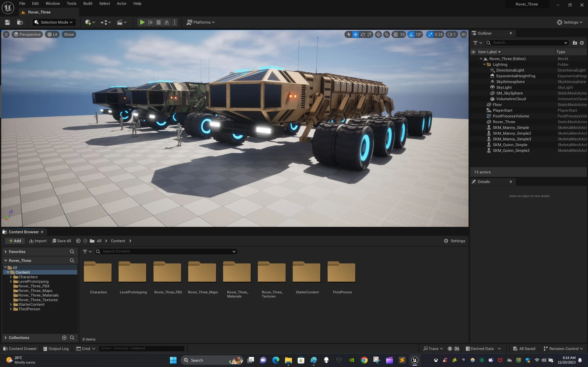The image size is (588, 367).
Task: Open the viewport layout grid icon
Action: tap(464, 34)
